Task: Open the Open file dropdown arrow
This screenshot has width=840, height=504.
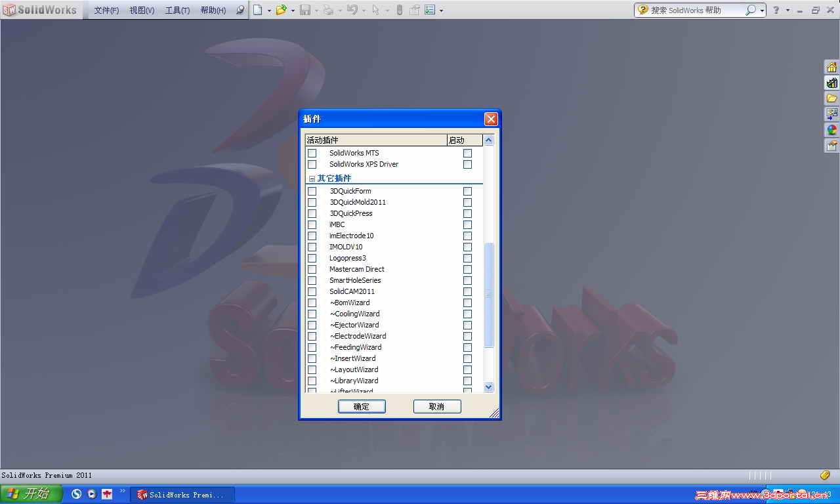Action: click(293, 10)
